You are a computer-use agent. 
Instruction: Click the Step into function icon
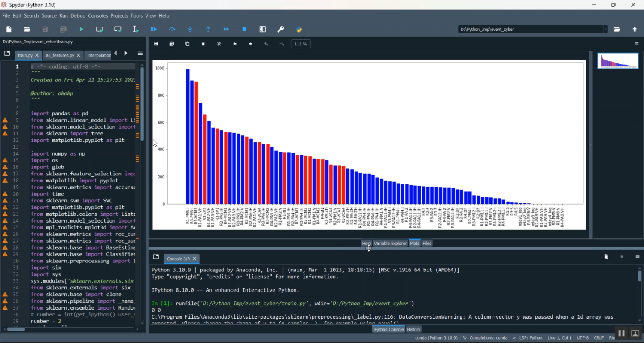[190, 29]
